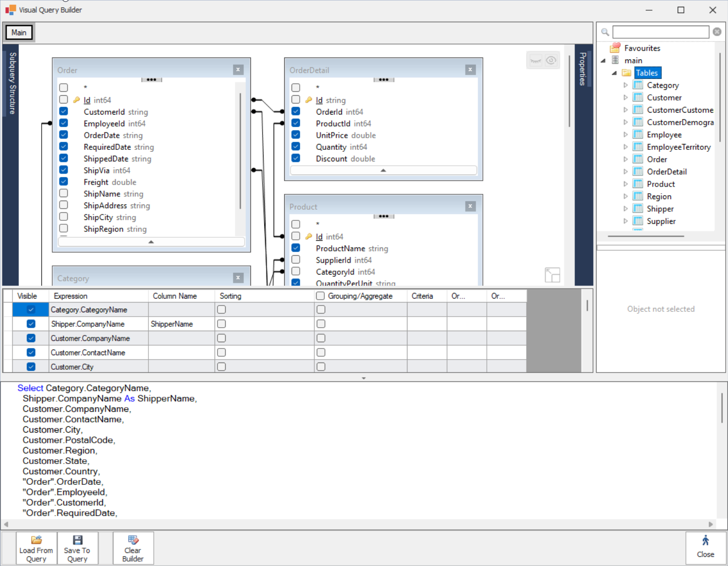
Task: Click the zoom-to-fit icon in the canvas
Action: point(553,275)
